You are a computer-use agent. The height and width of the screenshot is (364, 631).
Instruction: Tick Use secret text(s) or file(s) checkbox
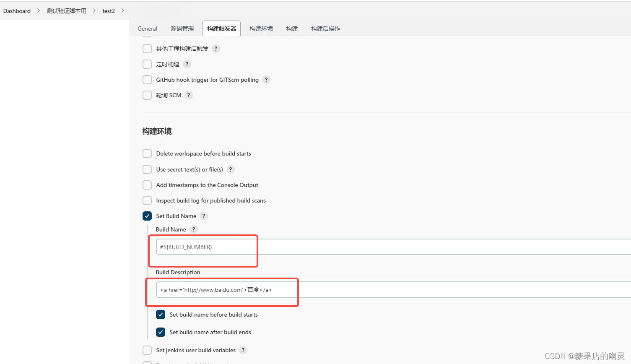147,169
